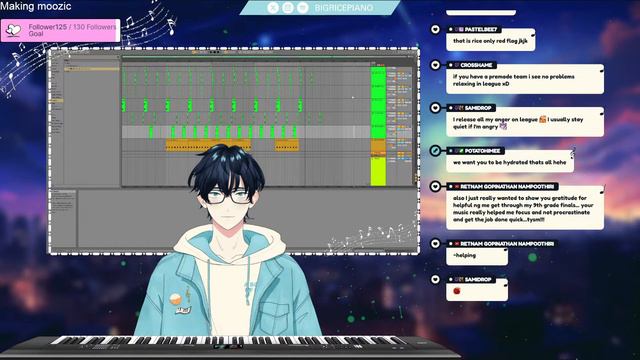Click the pencil icon beside POTATOHIMEE's message
640x360 pixels.
(435, 151)
